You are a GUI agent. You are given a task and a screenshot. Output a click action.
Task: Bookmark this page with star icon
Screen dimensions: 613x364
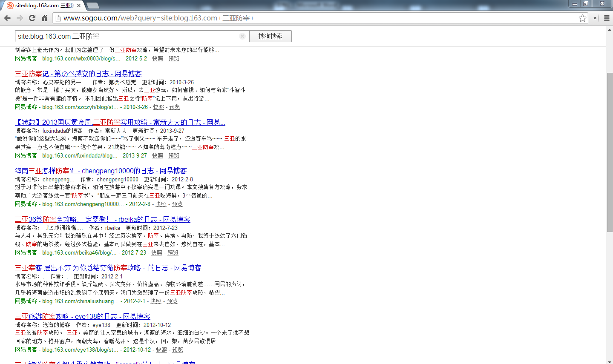click(582, 18)
